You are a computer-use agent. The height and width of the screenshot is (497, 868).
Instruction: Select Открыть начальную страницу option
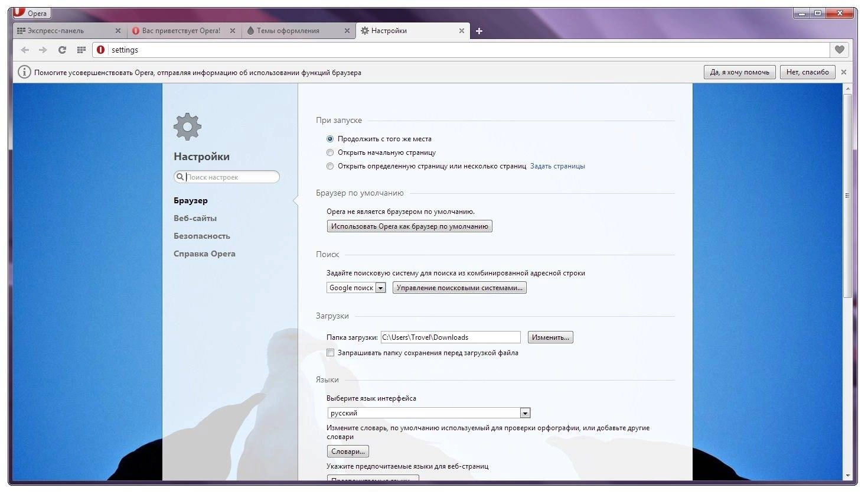coord(330,152)
